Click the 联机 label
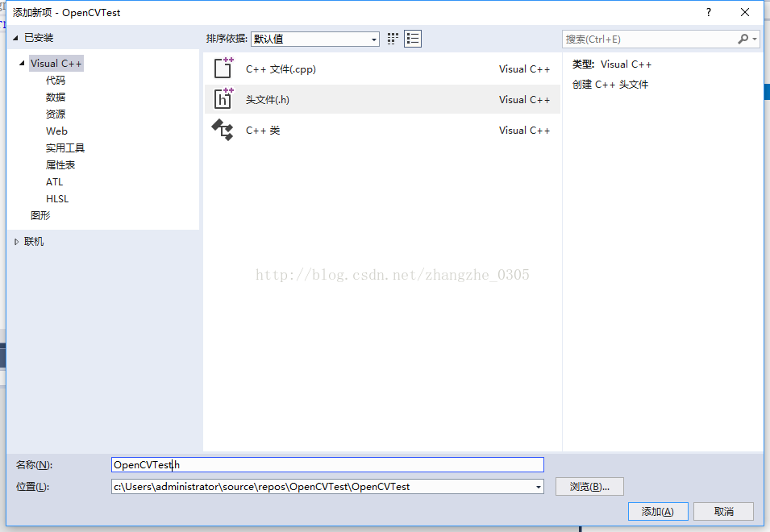The image size is (770, 532). tap(34, 242)
